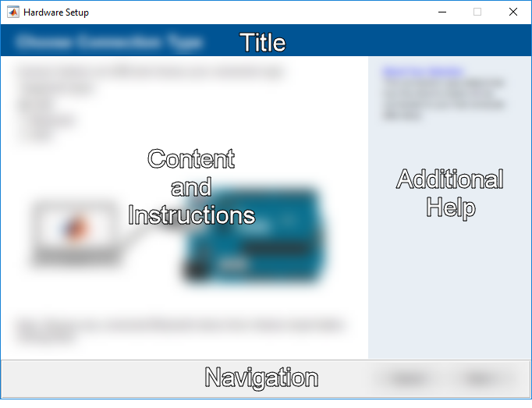Minimize the Hardware Setup window
Screen dimensions: 532x408
click(x=442, y=12)
